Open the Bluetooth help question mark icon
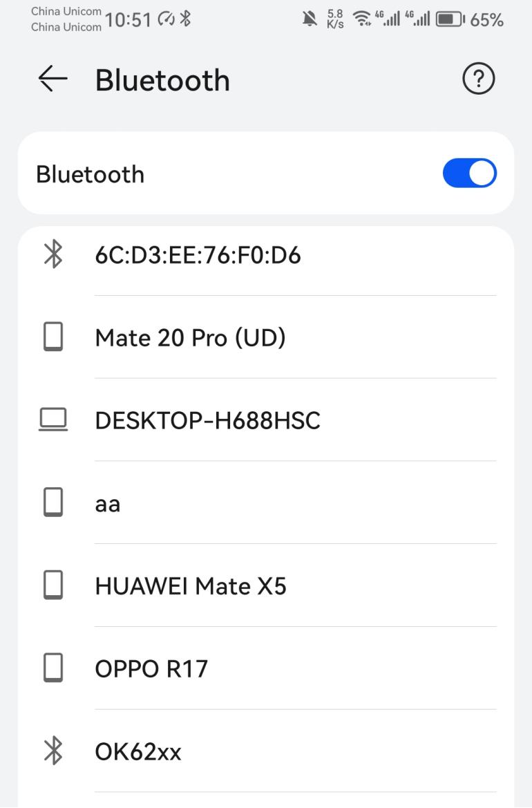 [x=478, y=79]
